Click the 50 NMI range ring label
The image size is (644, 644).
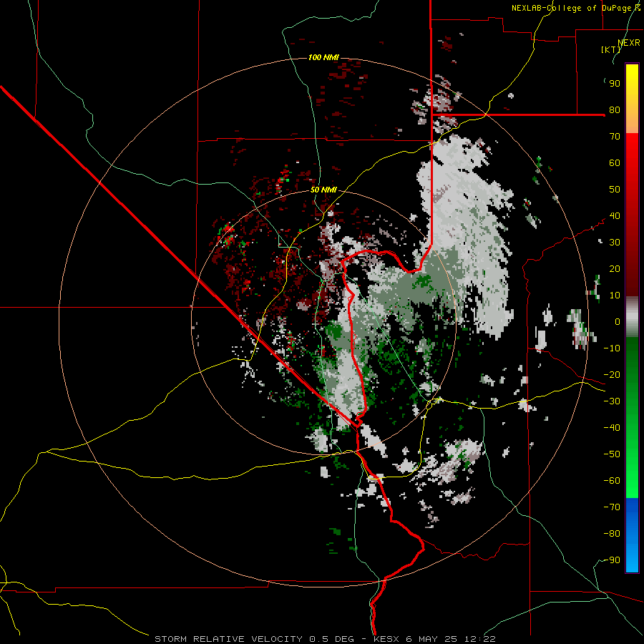pos(323,190)
